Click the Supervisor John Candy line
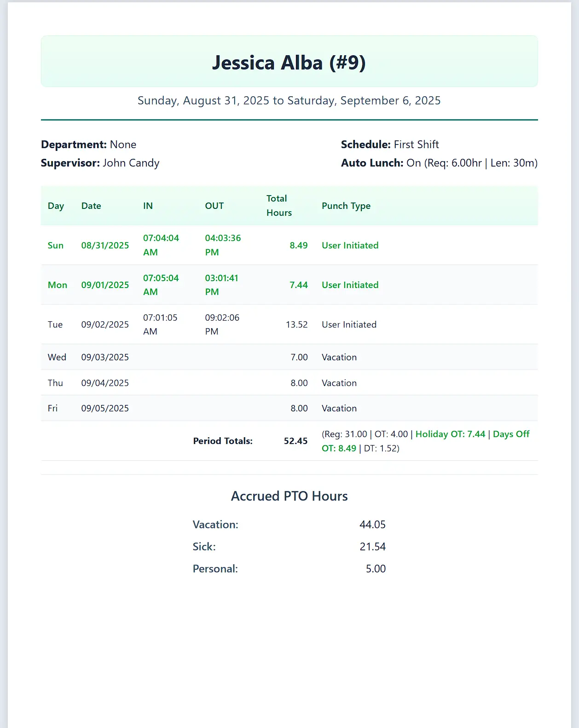 point(100,163)
